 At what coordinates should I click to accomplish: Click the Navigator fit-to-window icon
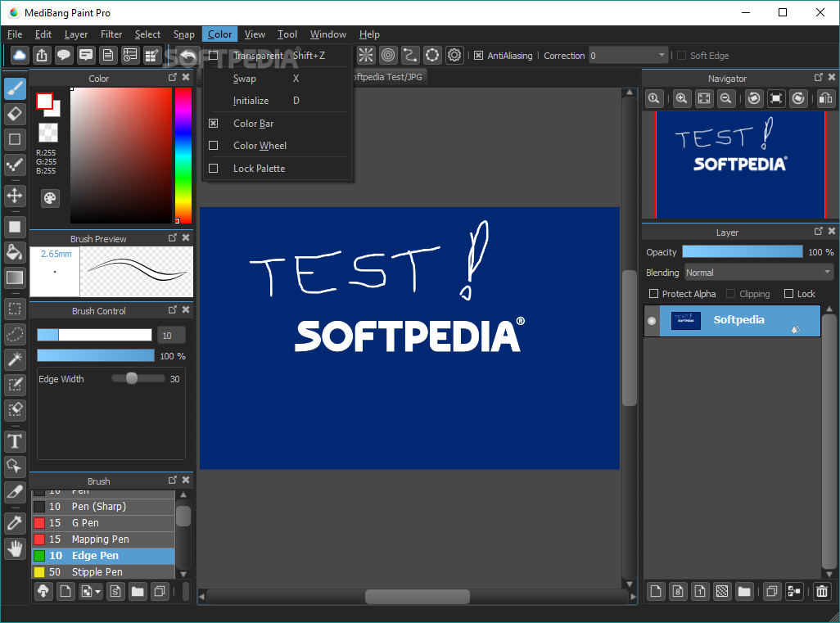tap(704, 98)
